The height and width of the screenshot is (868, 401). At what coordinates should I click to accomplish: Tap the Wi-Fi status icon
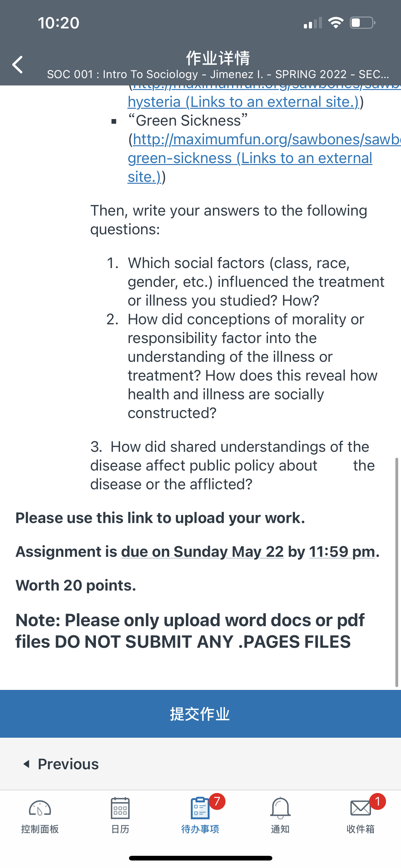(336, 22)
